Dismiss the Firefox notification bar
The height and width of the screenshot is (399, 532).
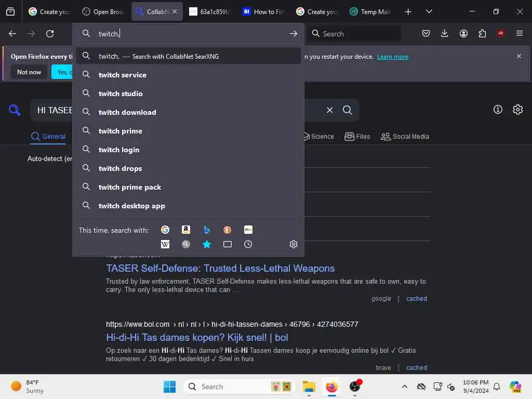[x=519, y=56]
